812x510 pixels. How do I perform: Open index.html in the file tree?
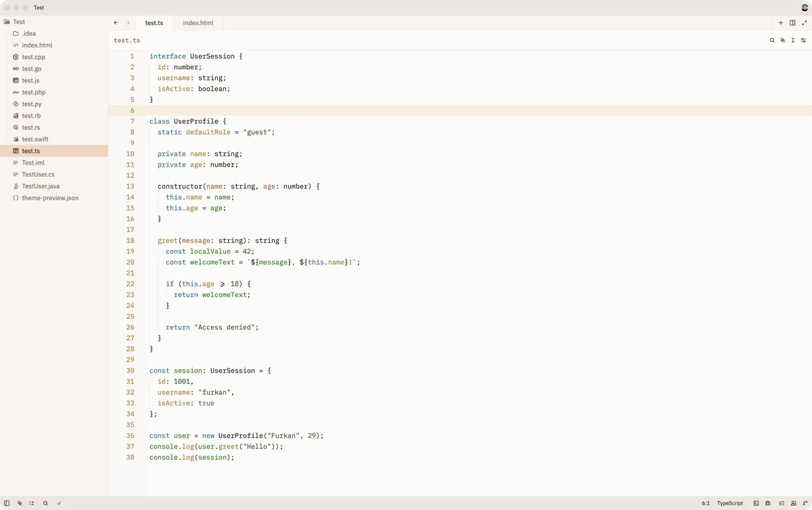[x=54, y=45]
